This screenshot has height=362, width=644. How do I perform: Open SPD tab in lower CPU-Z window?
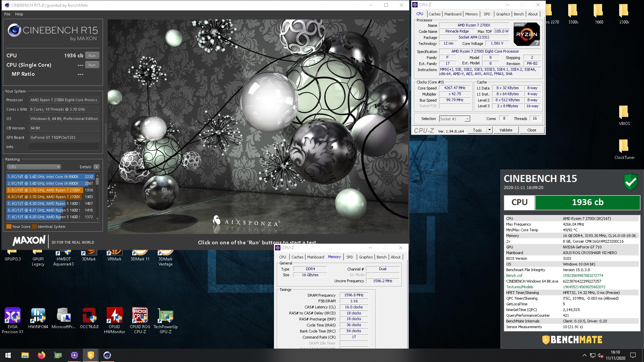(350, 257)
